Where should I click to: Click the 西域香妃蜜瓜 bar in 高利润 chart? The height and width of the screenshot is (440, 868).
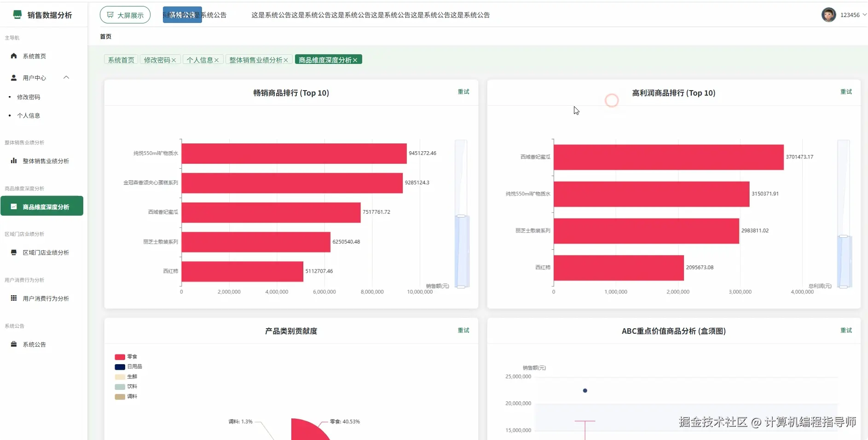(x=669, y=157)
